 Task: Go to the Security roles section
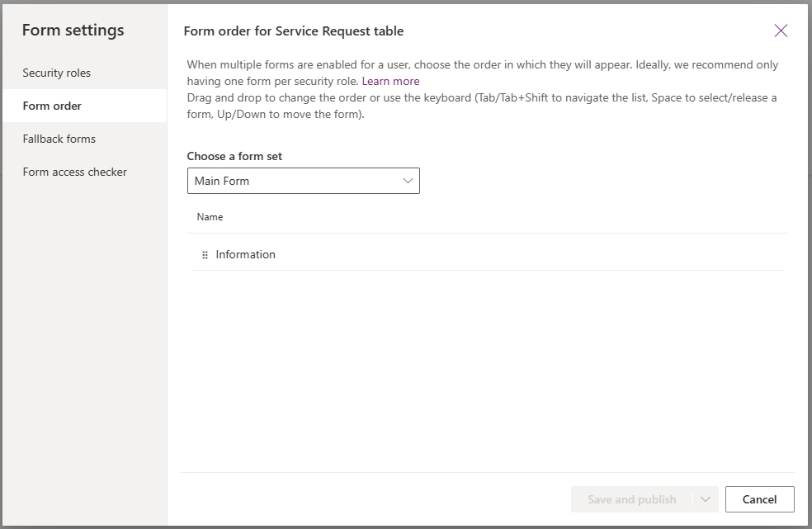tap(57, 73)
